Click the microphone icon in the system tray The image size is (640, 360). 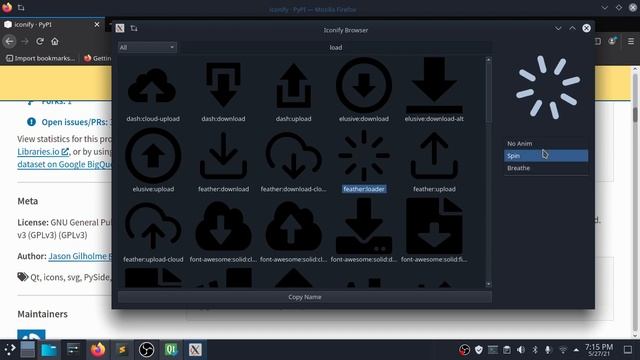548,350
